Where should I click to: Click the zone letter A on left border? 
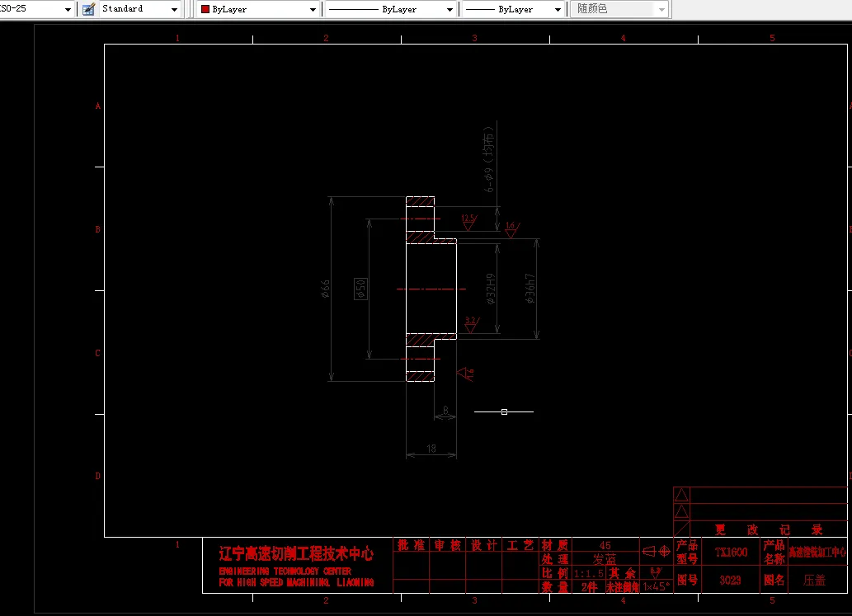tap(98, 106)
